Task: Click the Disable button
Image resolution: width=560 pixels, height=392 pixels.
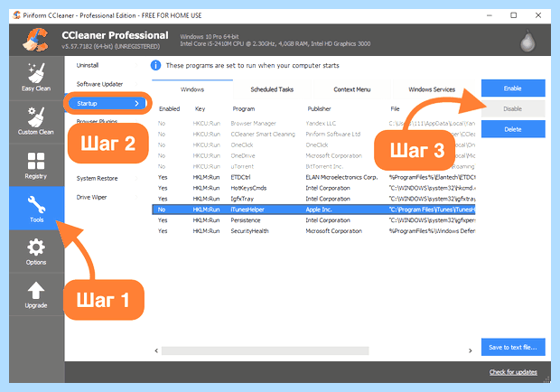Action: [x=513, y=109]
